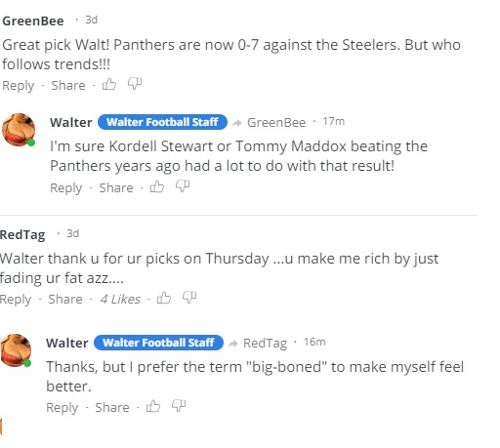Dislike Walter's reply about Kordell Stewart
The width and height of the screenshot is (500, 448).
point(183,186)
